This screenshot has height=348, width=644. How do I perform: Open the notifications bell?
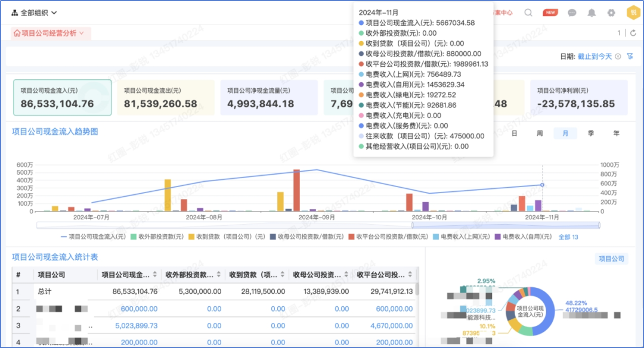(x=592, y=13)
